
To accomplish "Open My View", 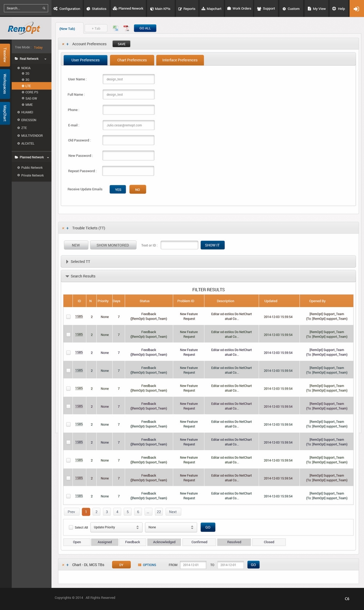I will (x=317, y=9).
